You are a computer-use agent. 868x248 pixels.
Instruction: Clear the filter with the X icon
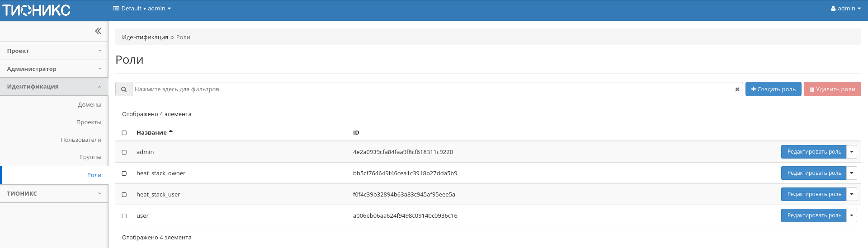(x=737, y=89)
